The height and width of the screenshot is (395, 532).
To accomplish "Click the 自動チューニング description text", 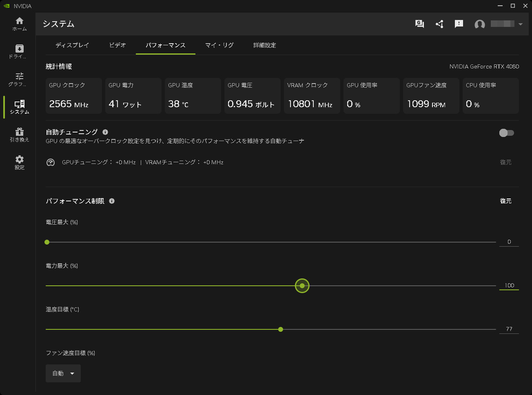I will [175, 141].
